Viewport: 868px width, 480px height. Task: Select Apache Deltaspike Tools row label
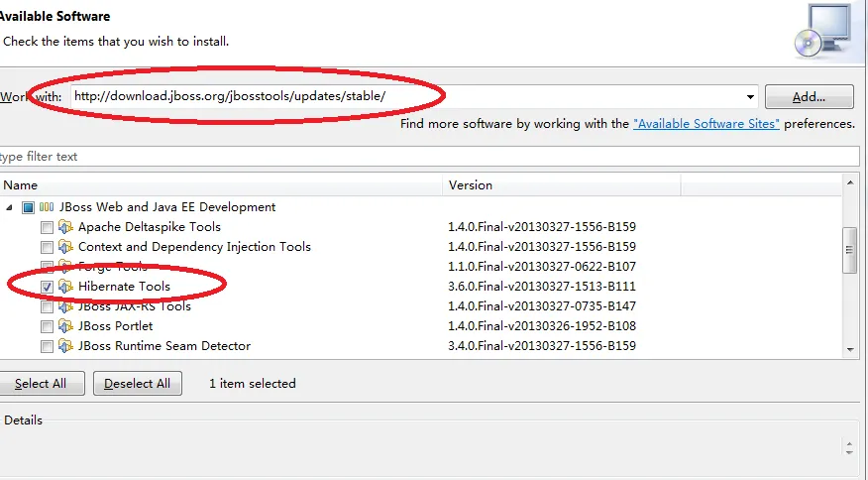click(x=150, y=227)
